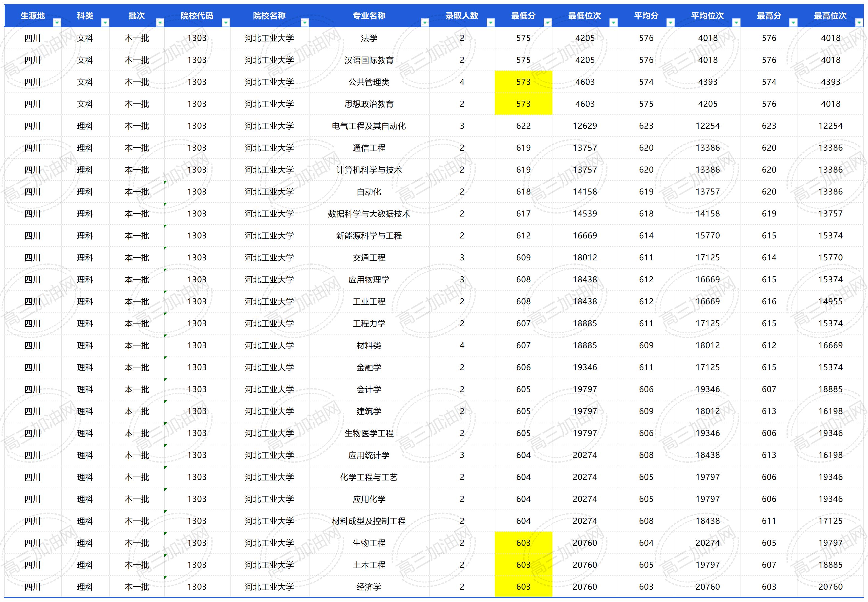Select the 院校名称 header cell
The image size is (868, 602).
pos(270,16)
